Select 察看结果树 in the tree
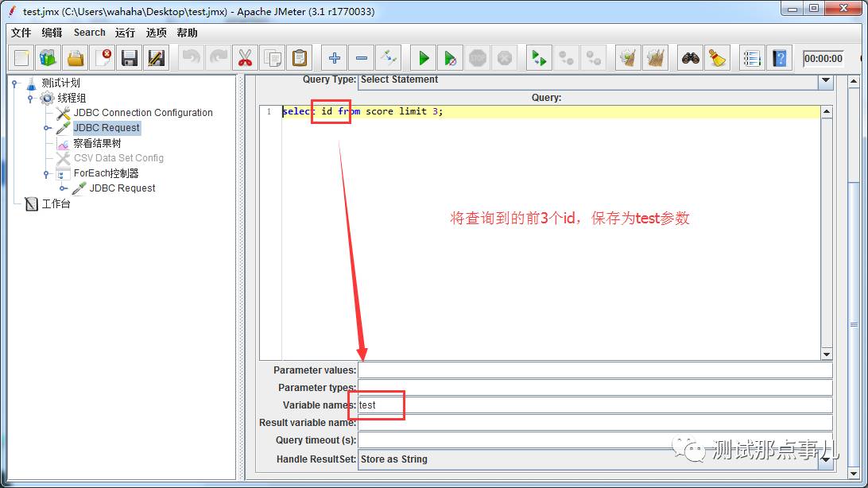 click(x=97, y=143)
